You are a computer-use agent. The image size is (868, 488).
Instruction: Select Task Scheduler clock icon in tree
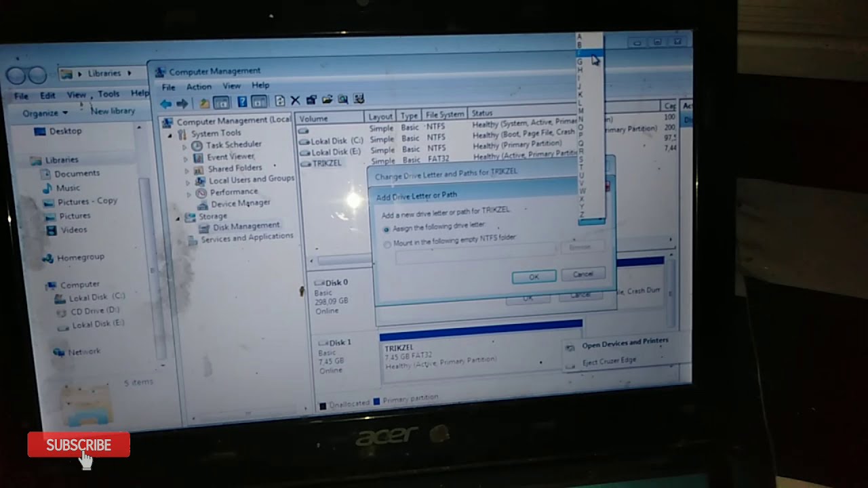pos(197,145)
